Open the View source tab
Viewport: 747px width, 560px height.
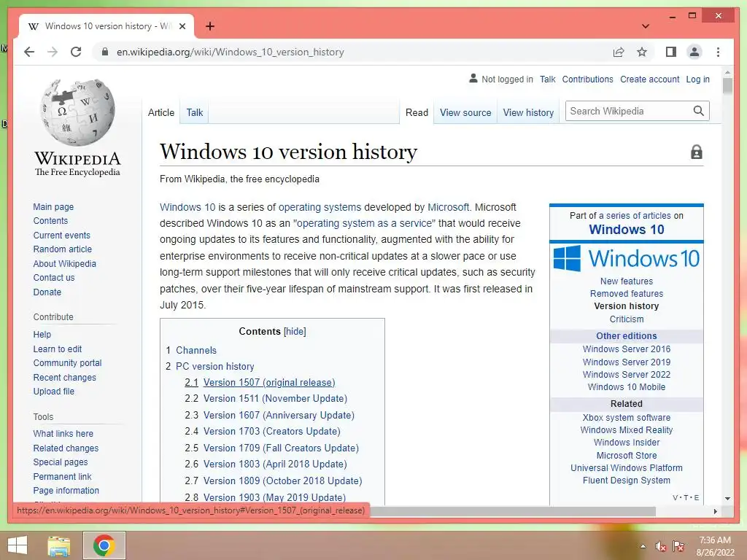point(465,112)
